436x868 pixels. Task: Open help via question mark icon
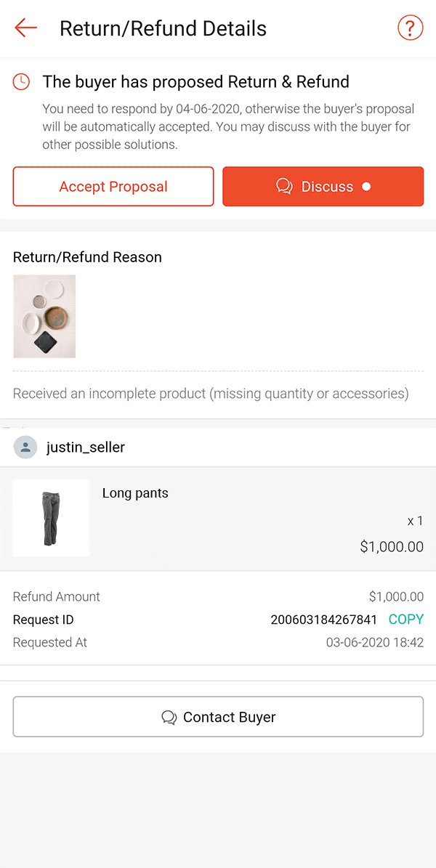pyautogui.click(x=410, y=28)
